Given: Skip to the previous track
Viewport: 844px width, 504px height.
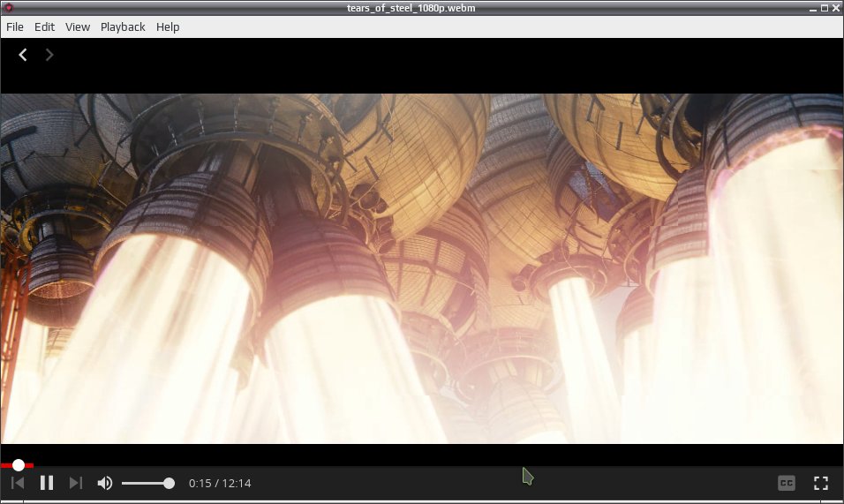Looking at the screenshot, I should [x=18, y=483].
